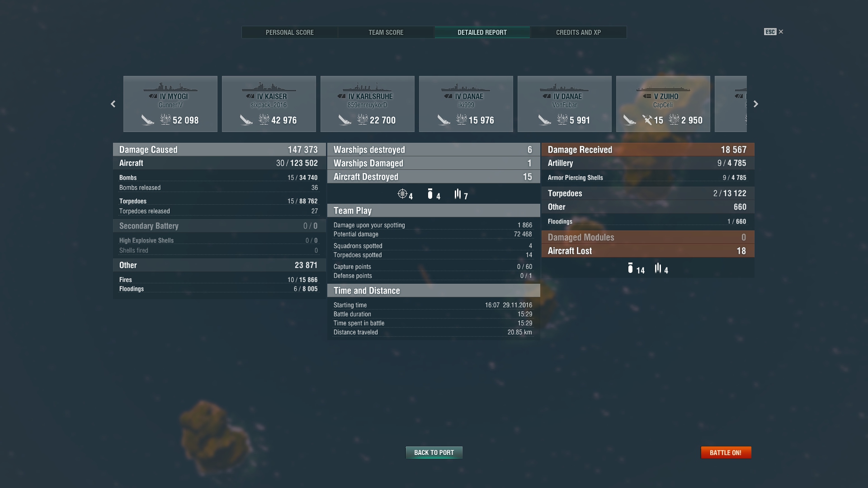Switch to the Personal Score tab
The height and width of the screenshot is (488, 868).
(x=290, y=33)
